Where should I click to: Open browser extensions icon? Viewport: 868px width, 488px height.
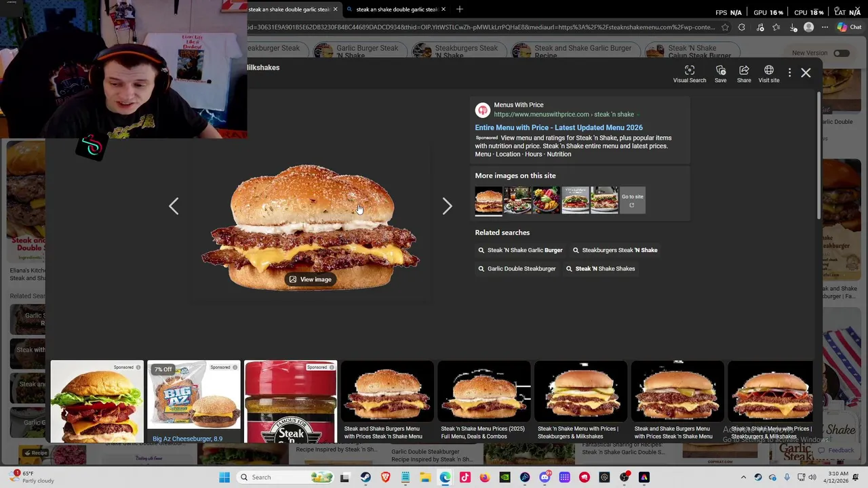(741, 27)
